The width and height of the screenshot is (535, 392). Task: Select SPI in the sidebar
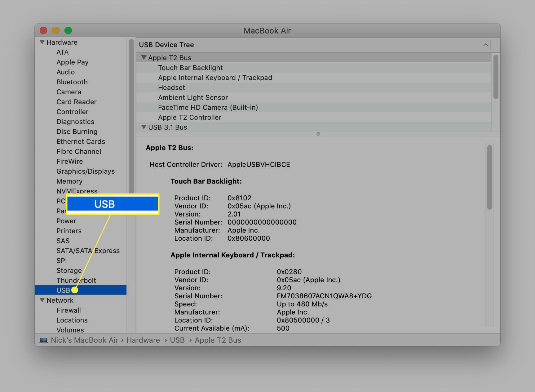click(x=61, y=261)
